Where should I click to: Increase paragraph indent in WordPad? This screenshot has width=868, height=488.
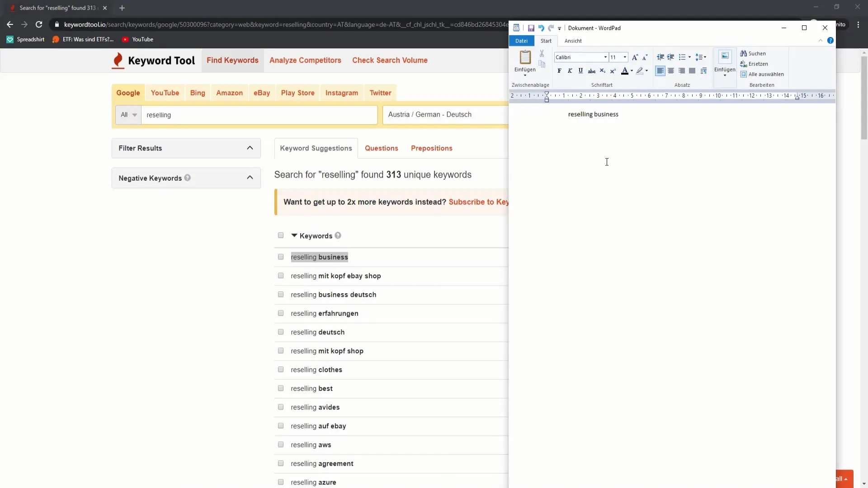(671, 57)
